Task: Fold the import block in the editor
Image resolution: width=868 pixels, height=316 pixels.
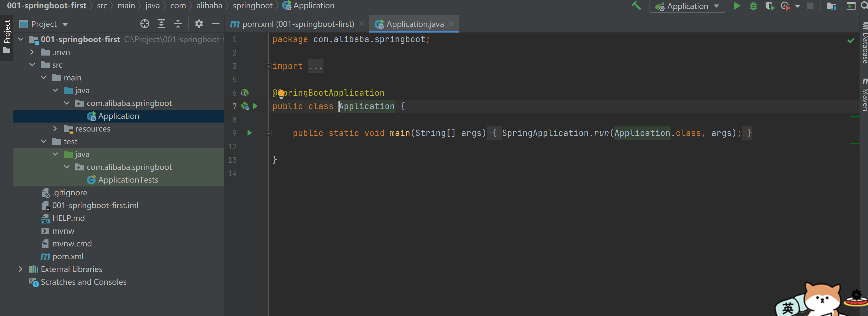Action: point(268,66)
